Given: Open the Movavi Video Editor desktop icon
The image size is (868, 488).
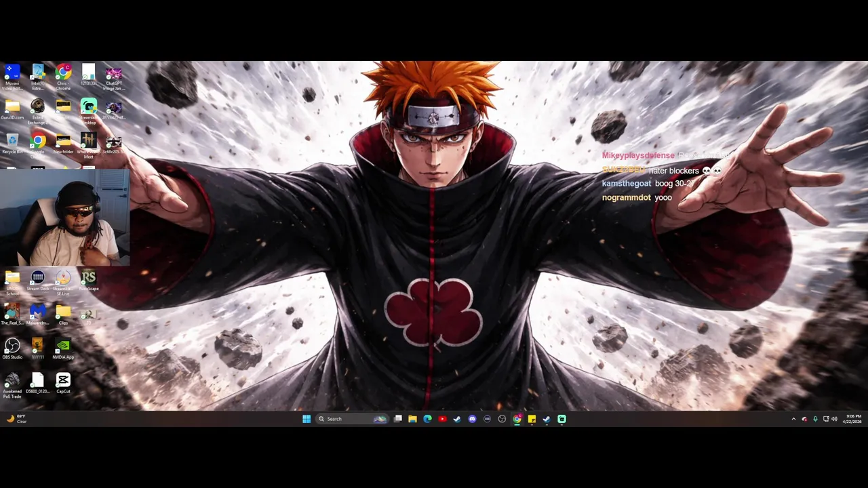Looking at the screenshot, I should pyautogui.click(x=12, y=77).
